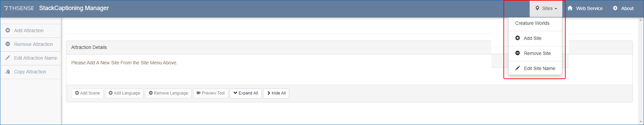
Task: Click the home icon beside Web Service
Action: click(x=570, y=8)
